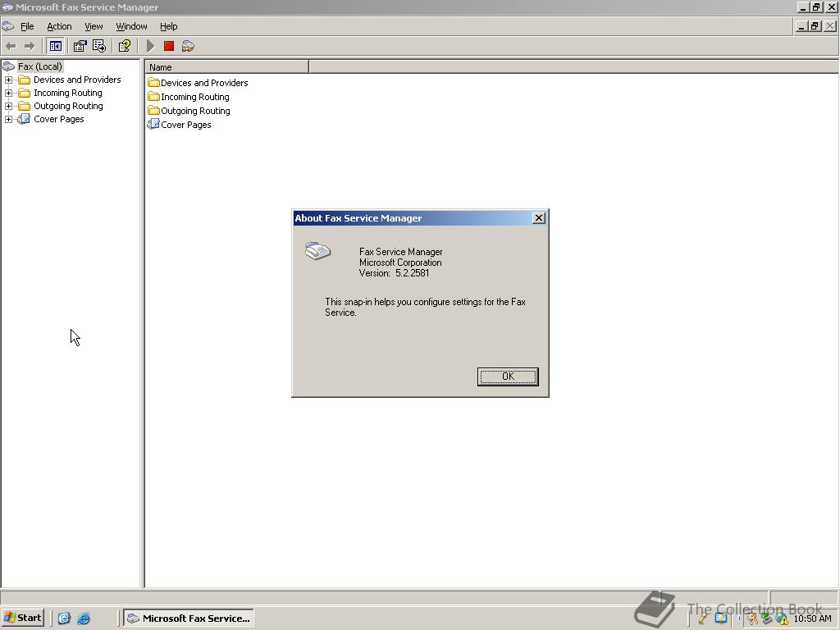840x630 pixels.
Task: Restore the inner MMC child window
Action: pos(815,25)
